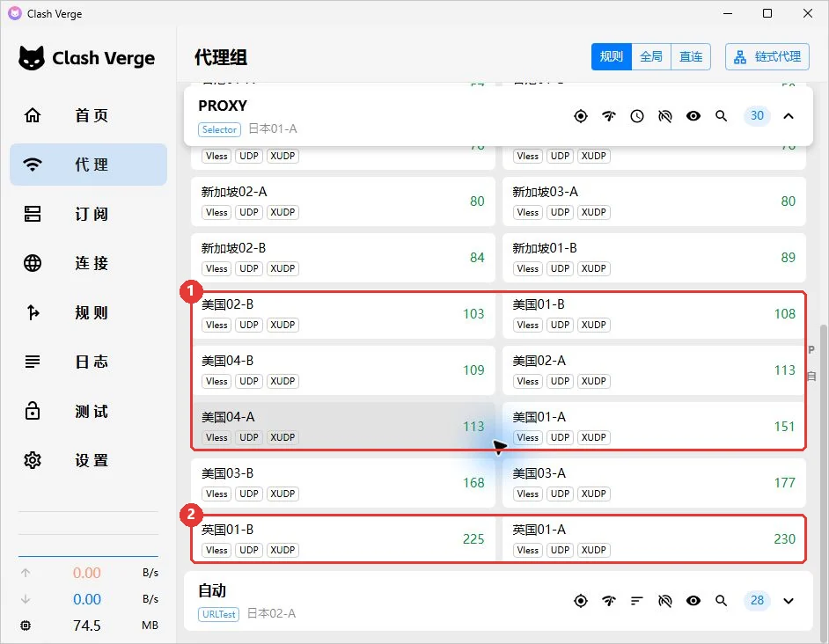The height and width of the screenshot is (644, 829).
Task: Select the 美国02-A proxy node
Action: (654, 370)
